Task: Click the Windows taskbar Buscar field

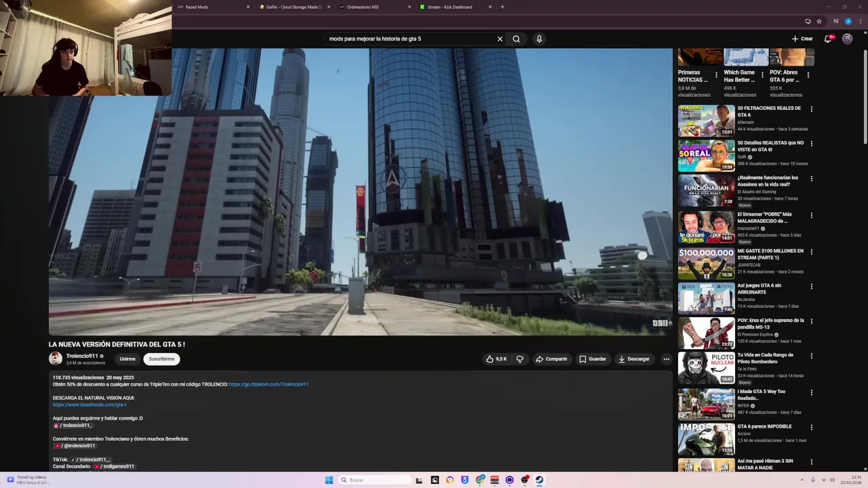Action: click(374, 480)
